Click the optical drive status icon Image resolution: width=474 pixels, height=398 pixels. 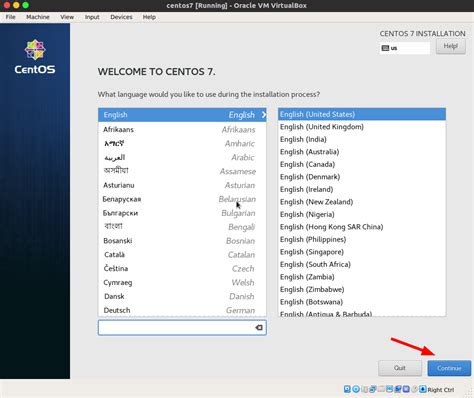pos(356,389)
